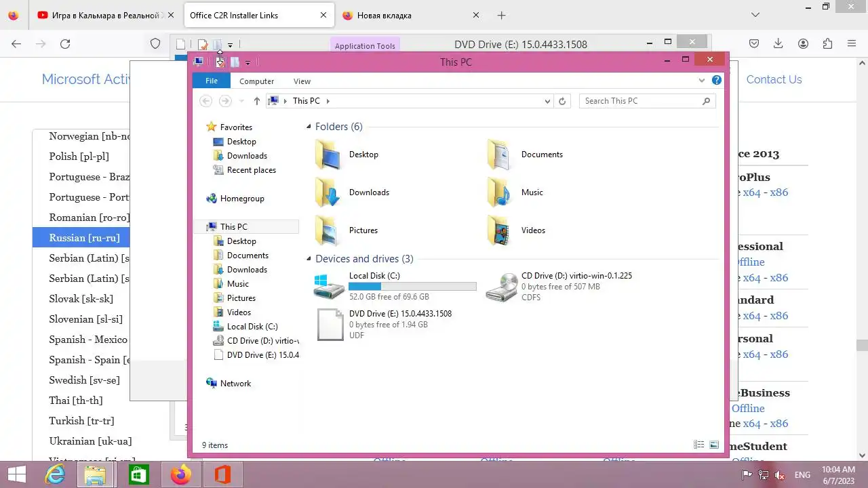Open Firefox Extensions icon
This screenshot has width=868, height=488.
(827, 44)
